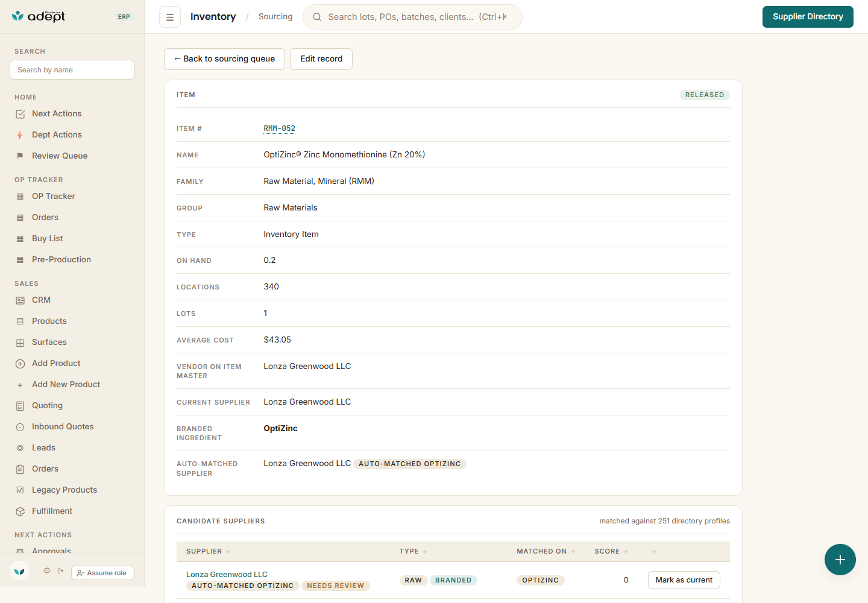868x603 pixels.
Task: Click the grid icon next to OP Tracker
Action: point(20,197)
